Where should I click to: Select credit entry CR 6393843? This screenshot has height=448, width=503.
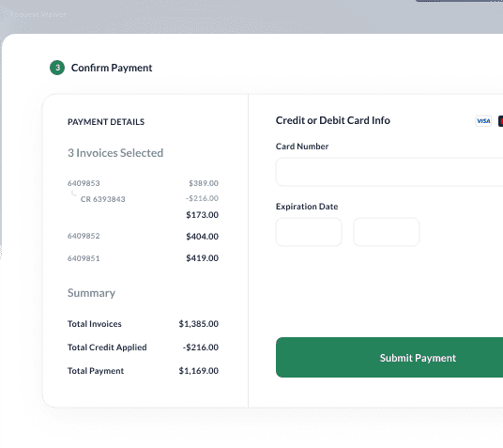pyautogui.click(x=102, y=199)
